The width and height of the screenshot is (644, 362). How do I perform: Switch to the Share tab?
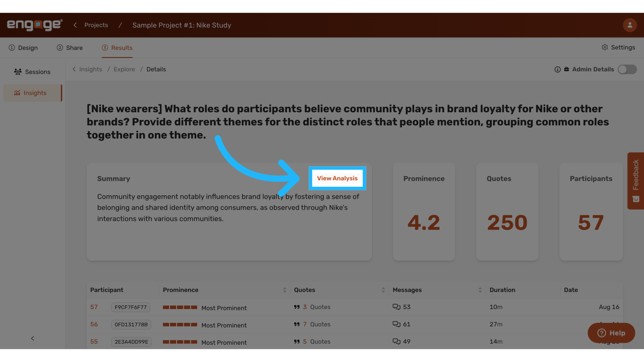(x=69, y=48)
